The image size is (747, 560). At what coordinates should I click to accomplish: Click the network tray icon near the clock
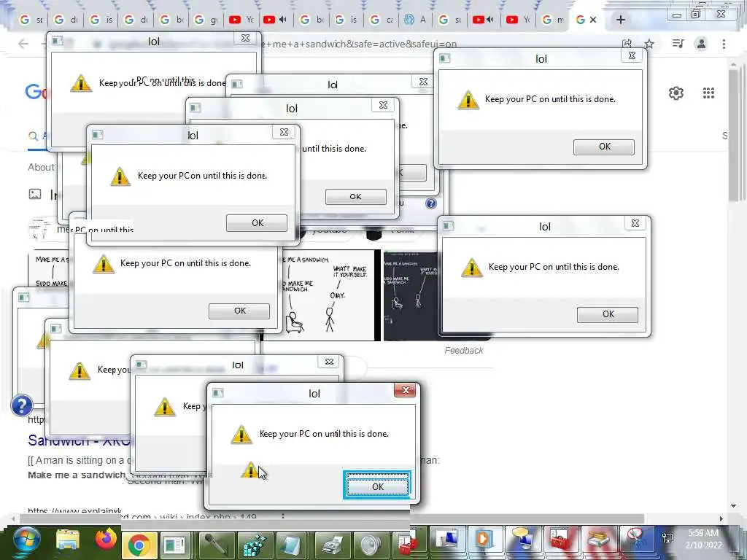tap(667, 538)
